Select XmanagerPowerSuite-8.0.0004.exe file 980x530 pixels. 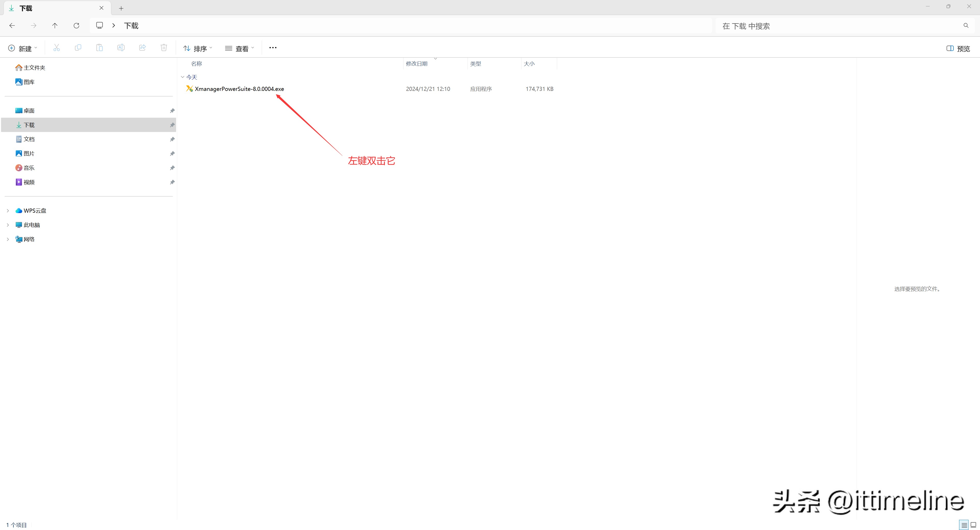click(x=239, y=89)
